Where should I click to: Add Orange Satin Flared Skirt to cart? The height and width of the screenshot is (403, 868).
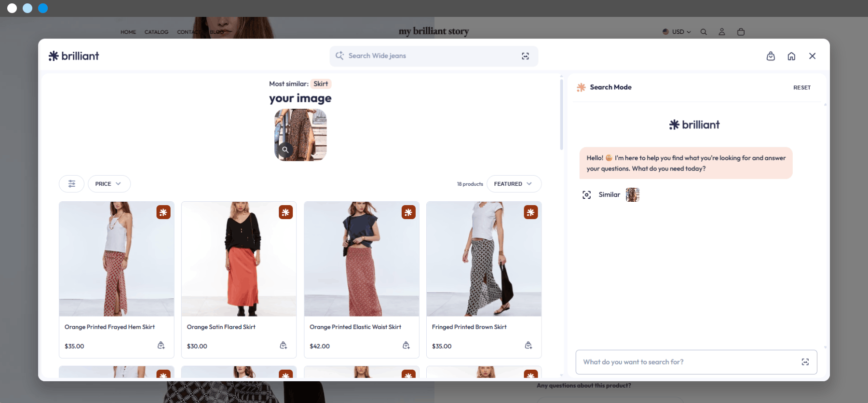[x=284, y=346]
